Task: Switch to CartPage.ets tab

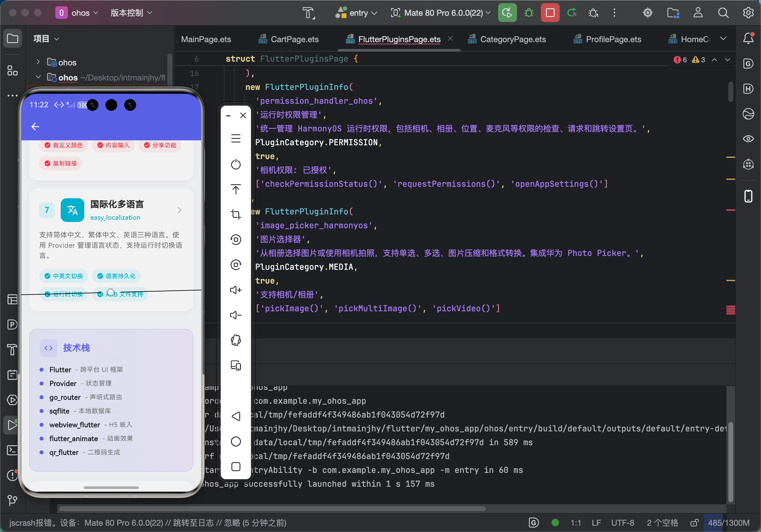Action: pyautogui.click(x=294, y=39)
